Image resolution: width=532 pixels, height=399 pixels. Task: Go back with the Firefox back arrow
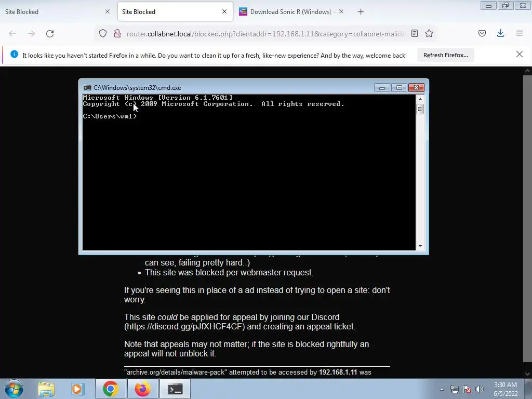12,34
